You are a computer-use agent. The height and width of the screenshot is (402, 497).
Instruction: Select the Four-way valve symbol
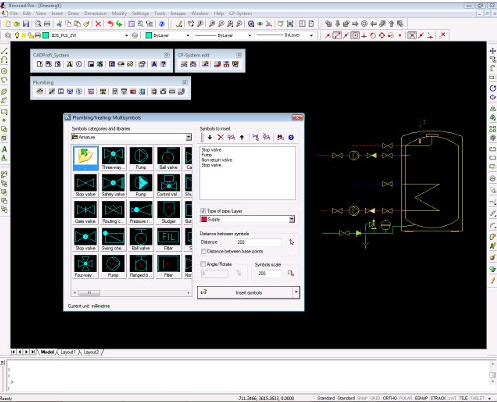[86, 266]
